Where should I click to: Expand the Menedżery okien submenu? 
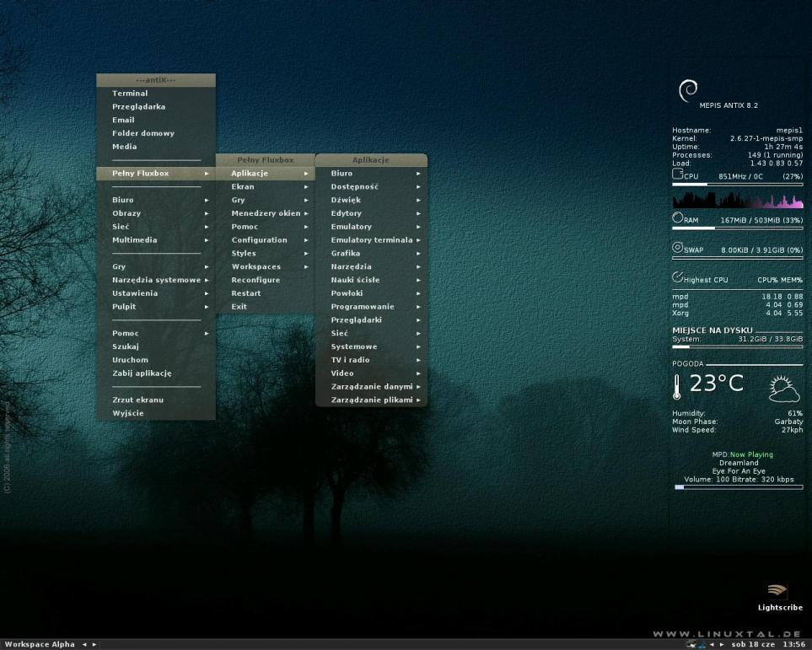(x=267, y=213)
